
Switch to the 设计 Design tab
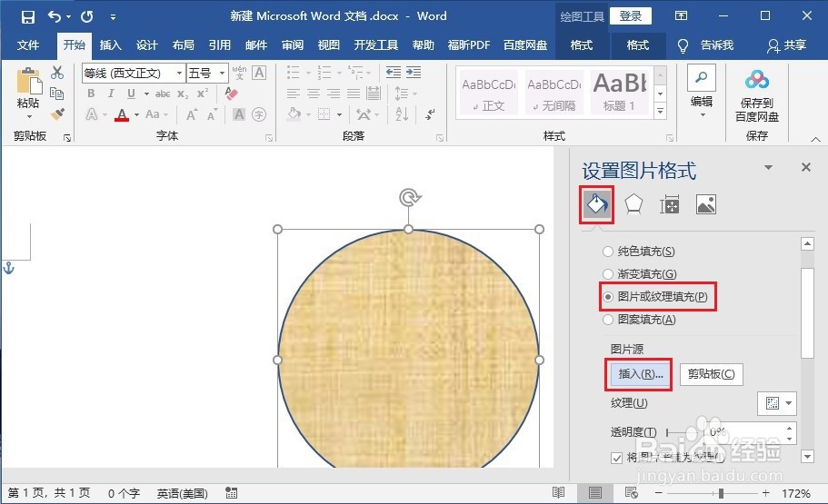point(147,45)
